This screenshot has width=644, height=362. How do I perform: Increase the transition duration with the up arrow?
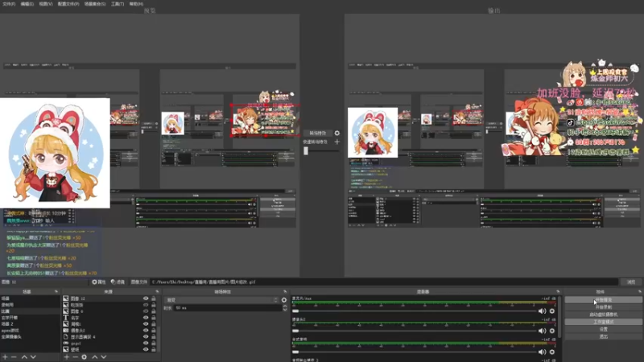coord(285,306)
